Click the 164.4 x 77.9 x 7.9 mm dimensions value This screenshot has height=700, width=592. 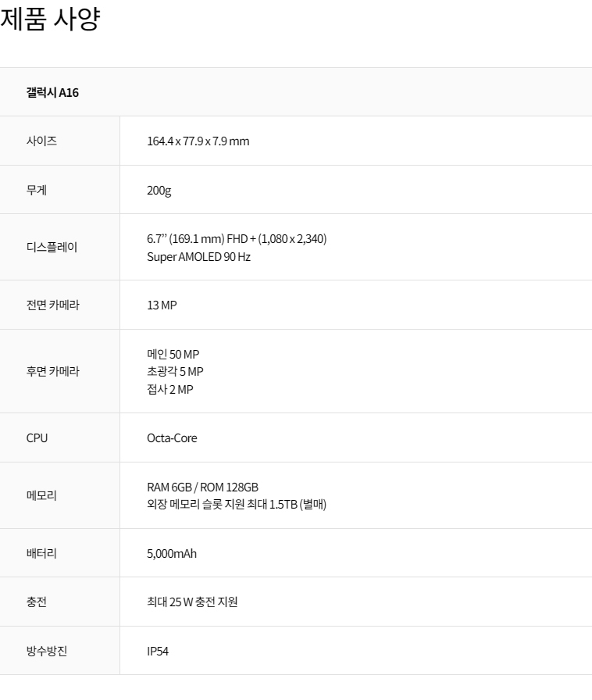198,141
